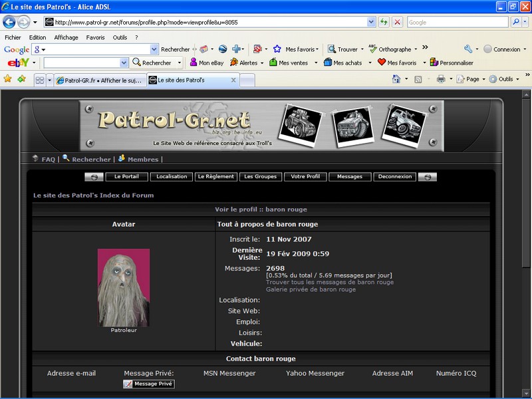Refresh the page using the green arrows icon

coord(384,23)
